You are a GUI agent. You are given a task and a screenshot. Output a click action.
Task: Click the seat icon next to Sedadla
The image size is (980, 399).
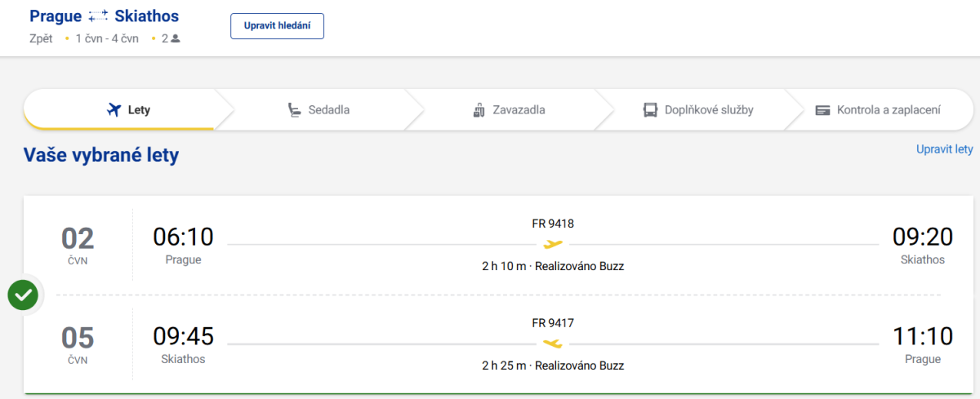tap(294, 110)
